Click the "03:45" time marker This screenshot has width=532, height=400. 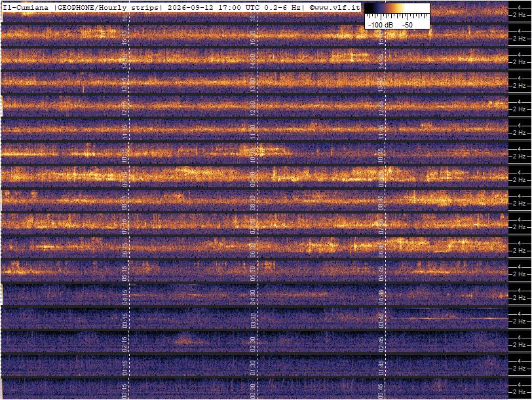click(x=381, y=321)
